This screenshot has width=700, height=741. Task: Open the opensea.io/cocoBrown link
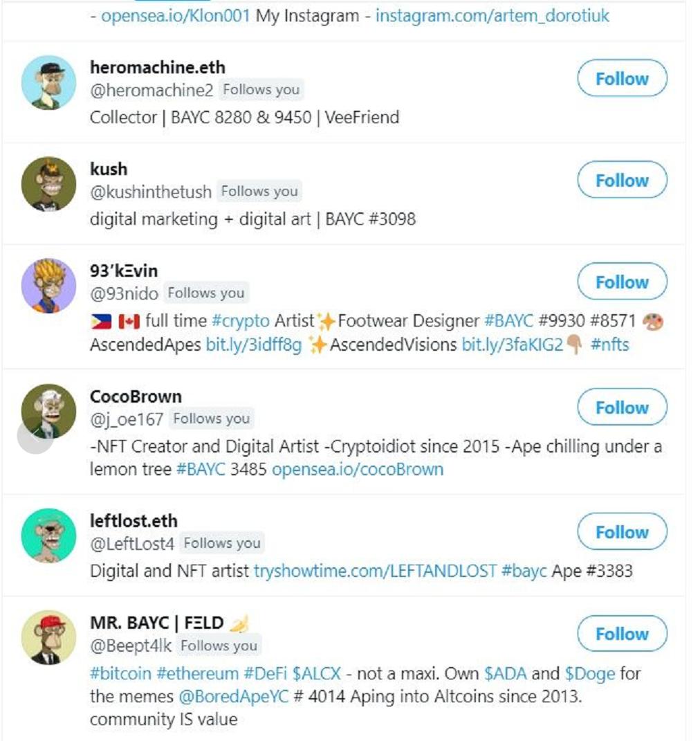(357, 469)
